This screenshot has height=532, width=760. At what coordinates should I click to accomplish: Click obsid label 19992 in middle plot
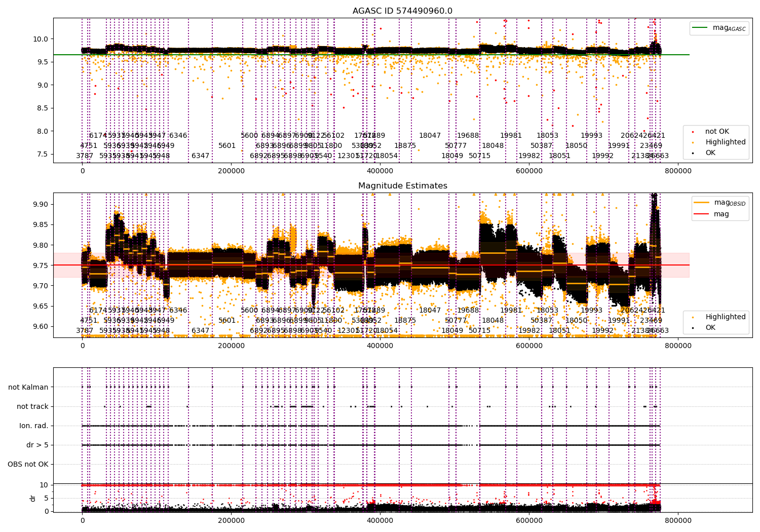point(602,330)
